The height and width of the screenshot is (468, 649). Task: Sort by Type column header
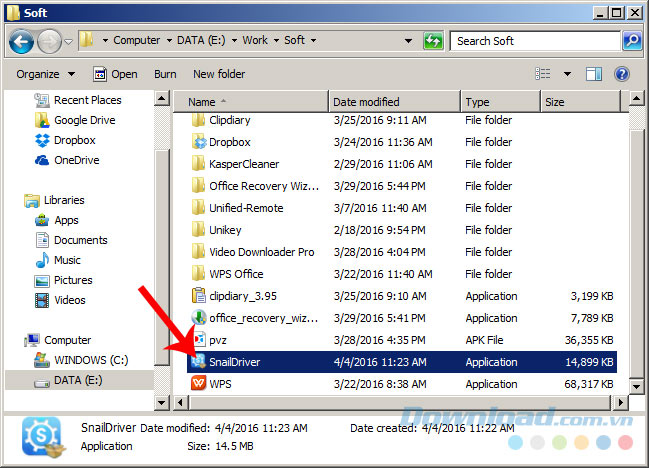point(501,102)
